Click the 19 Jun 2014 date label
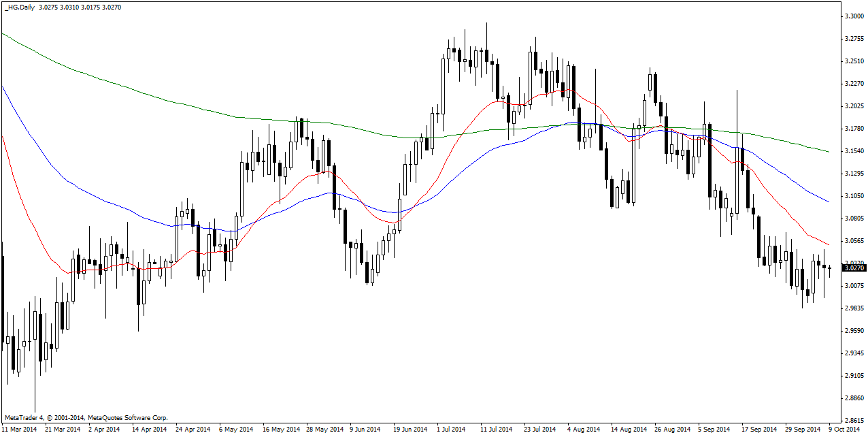Viewport: 868px width, 435px height. [410, 430]
